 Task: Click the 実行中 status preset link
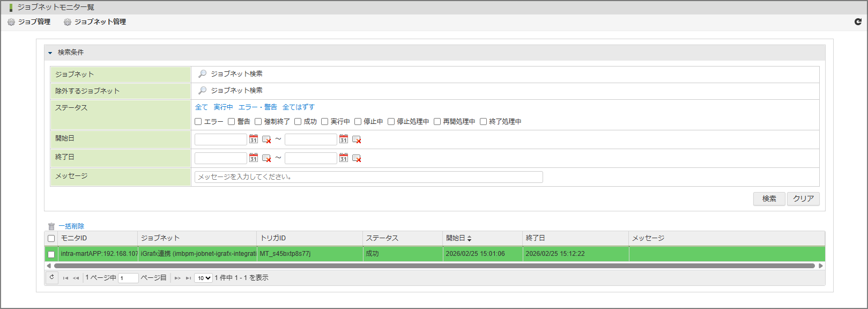point(223,107)
